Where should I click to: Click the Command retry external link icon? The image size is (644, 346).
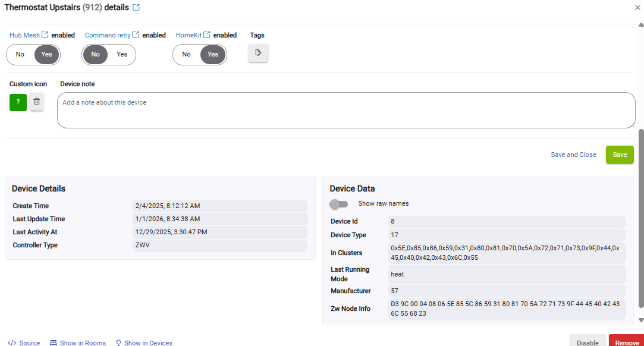(x=136, y=35)
